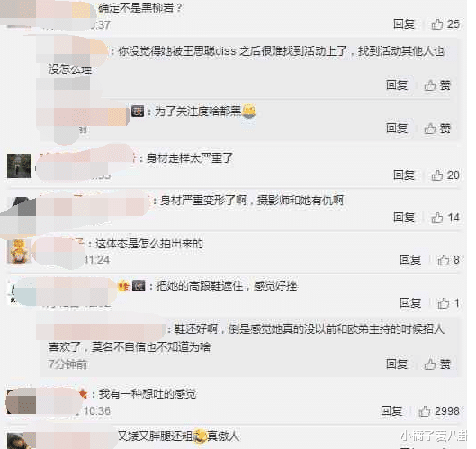Click thumbs-up on comment with 8 likes
This screenshot has width=476, height=449.
pyautogui.click(x=448, y=260)
